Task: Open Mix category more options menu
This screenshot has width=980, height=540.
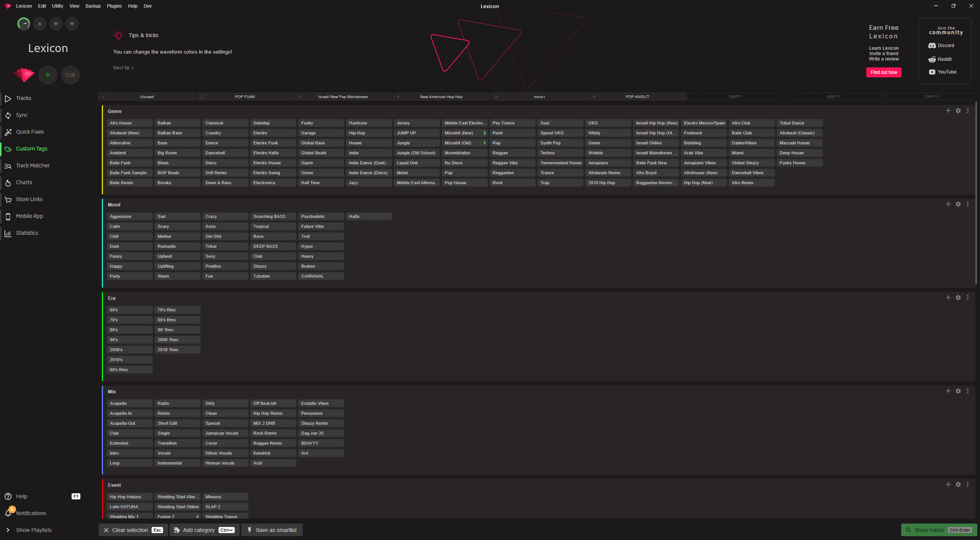Action: (x=968, y=391)
